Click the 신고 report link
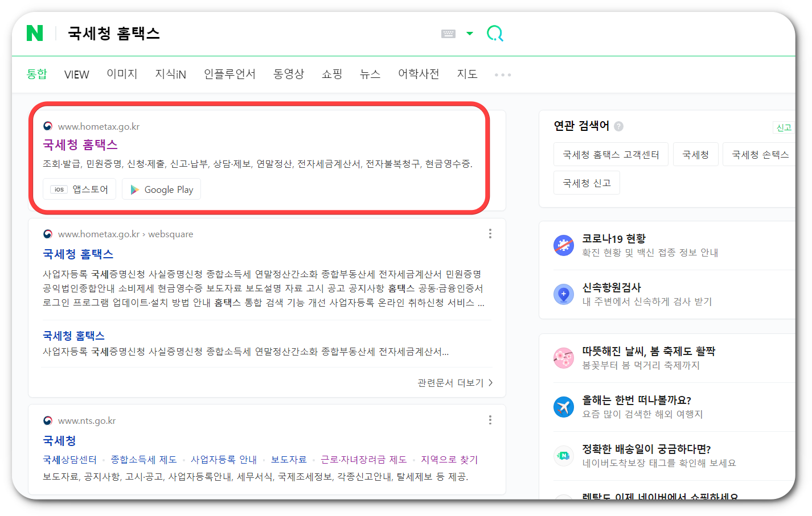 784,127
